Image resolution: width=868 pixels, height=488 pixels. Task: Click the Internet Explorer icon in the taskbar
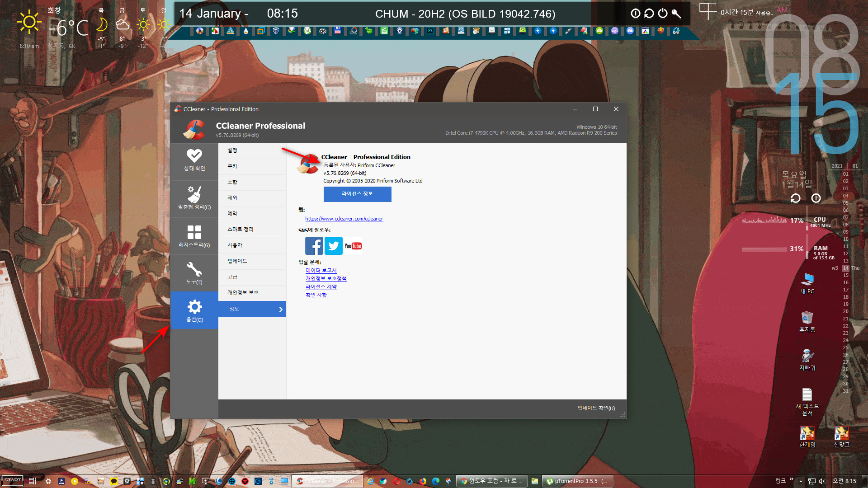coord(370,481)
